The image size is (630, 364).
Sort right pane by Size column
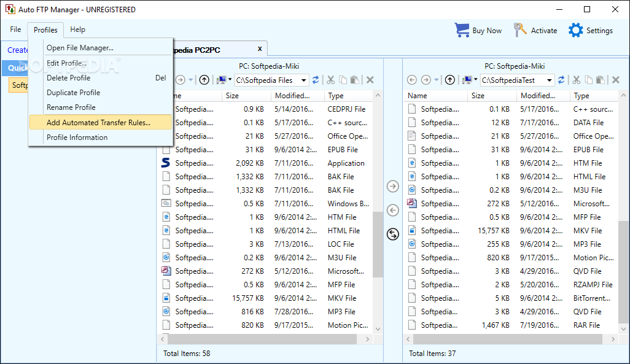492,96
